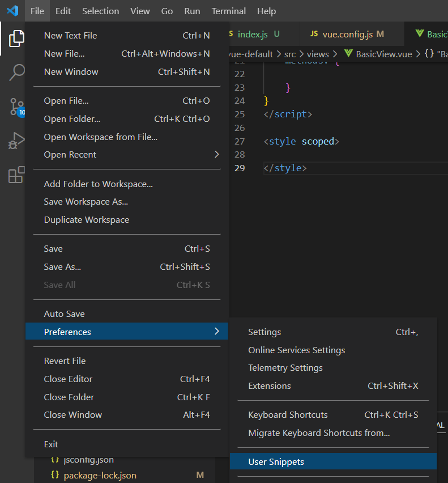The width and height of the screenshot is (448, 483).
Task: Choose New File... entry
Action: [127, 54]
